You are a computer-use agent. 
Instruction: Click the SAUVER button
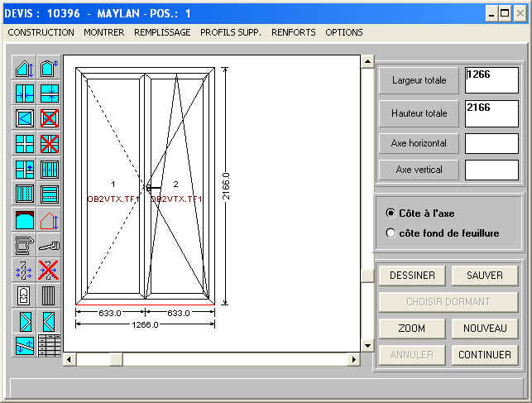485,276
